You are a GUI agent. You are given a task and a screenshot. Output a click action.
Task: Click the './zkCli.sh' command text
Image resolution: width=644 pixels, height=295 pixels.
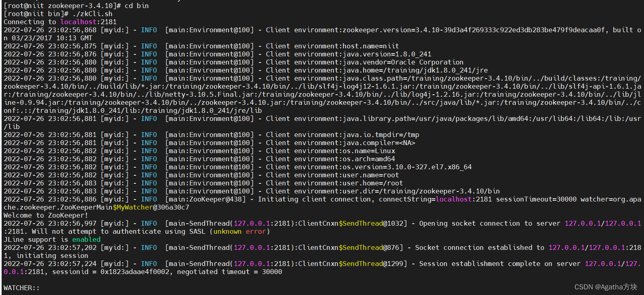[x=92, y=14]
